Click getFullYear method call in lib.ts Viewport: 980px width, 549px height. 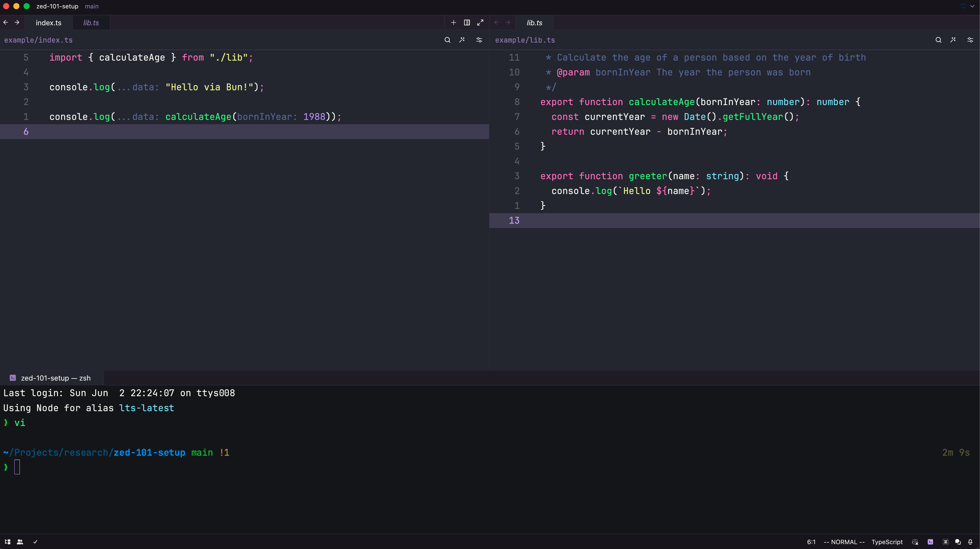click(x=753, y=117)
